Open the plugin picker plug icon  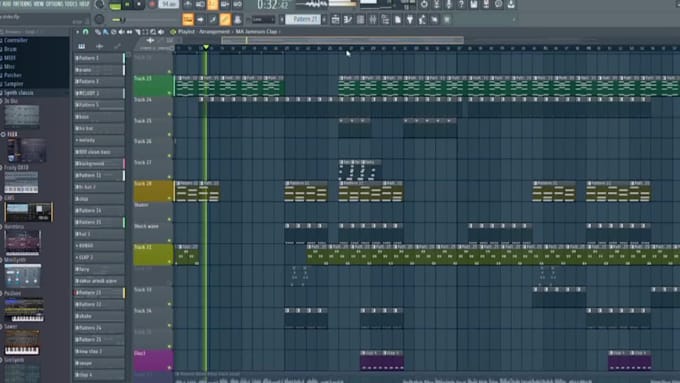click(410, 20)
